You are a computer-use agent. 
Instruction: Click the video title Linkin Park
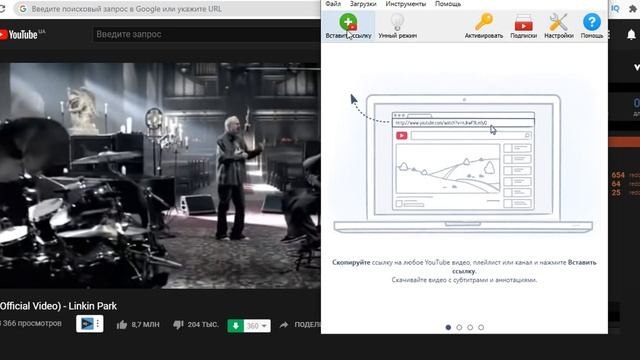tap(58, 306)
